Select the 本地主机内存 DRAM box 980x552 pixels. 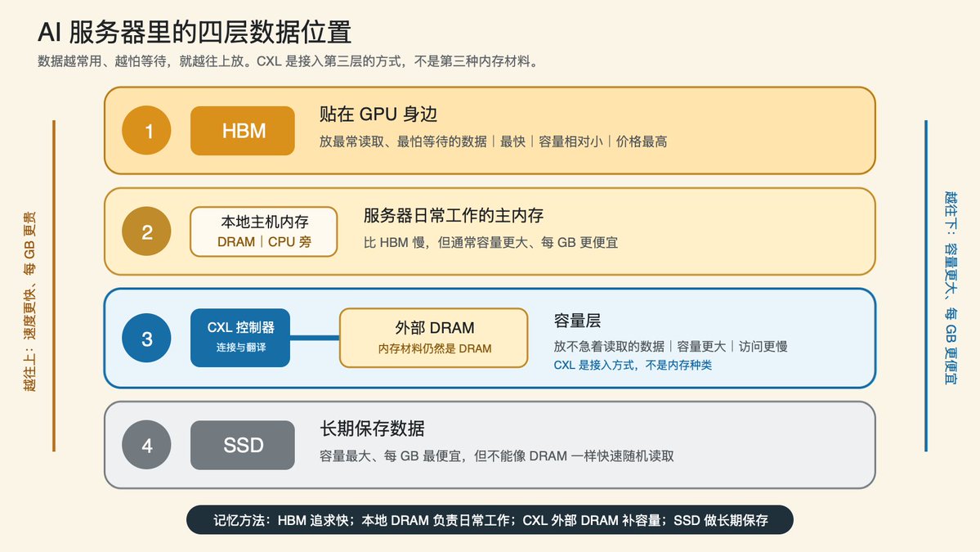click(264, 231)
